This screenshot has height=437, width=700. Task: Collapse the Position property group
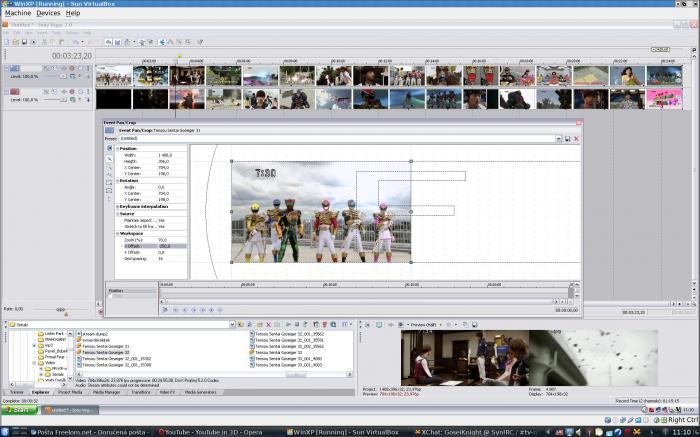click(117, 149)
